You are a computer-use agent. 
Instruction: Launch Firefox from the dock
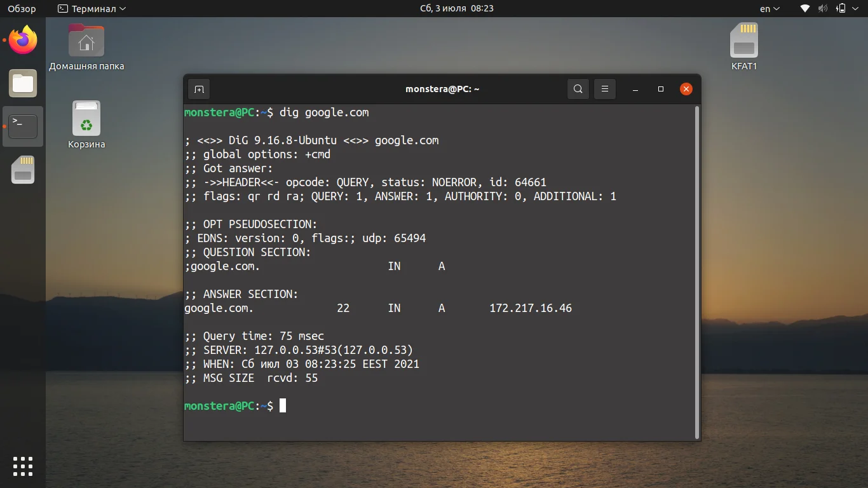pyautogui.click(x=23, y=40)
